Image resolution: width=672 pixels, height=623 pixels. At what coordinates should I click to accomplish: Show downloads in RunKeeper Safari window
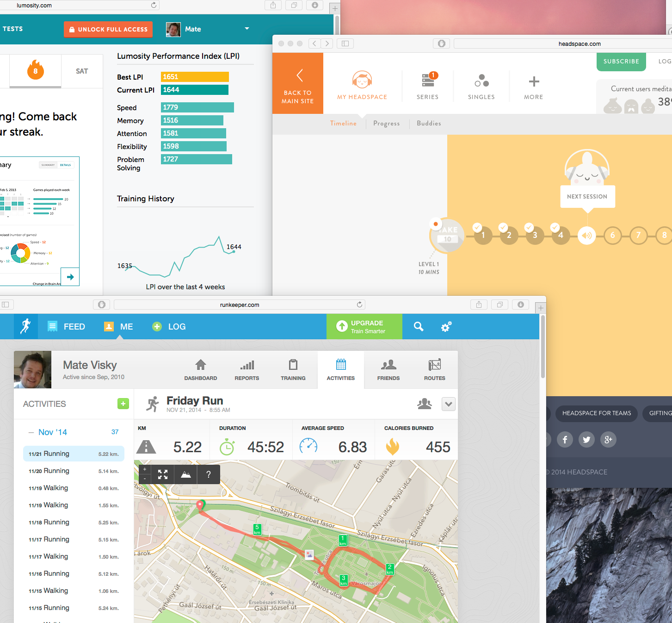tap(520, 305)
